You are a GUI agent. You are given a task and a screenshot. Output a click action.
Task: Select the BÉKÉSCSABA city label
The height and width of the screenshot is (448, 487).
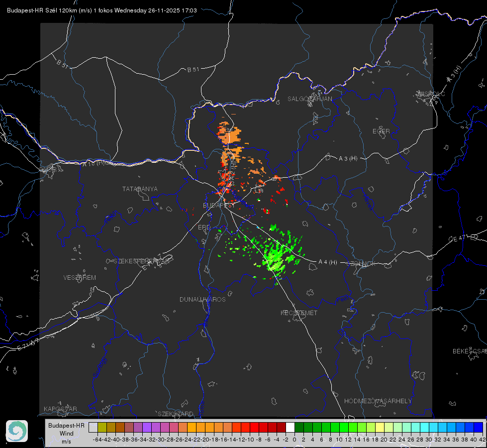tap(470, 351)
